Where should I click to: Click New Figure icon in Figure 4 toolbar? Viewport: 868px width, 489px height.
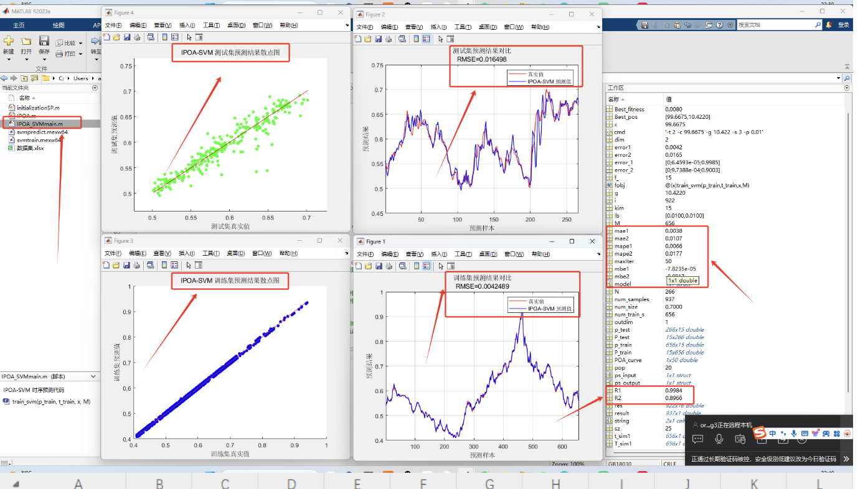coord(106,37)
